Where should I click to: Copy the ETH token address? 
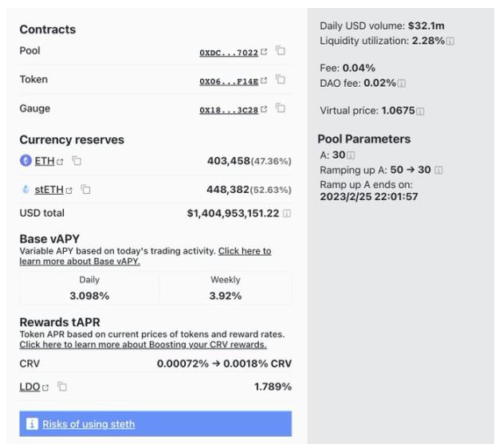tap(77, 161)
